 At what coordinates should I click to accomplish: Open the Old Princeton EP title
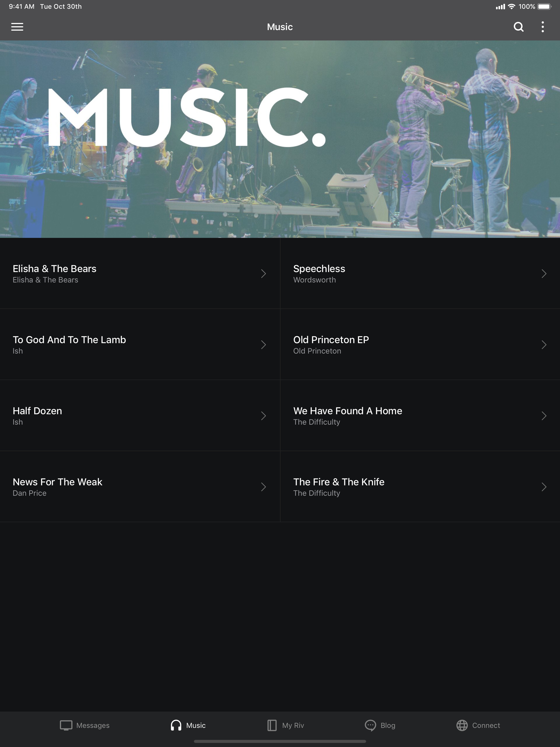(331, 339)
